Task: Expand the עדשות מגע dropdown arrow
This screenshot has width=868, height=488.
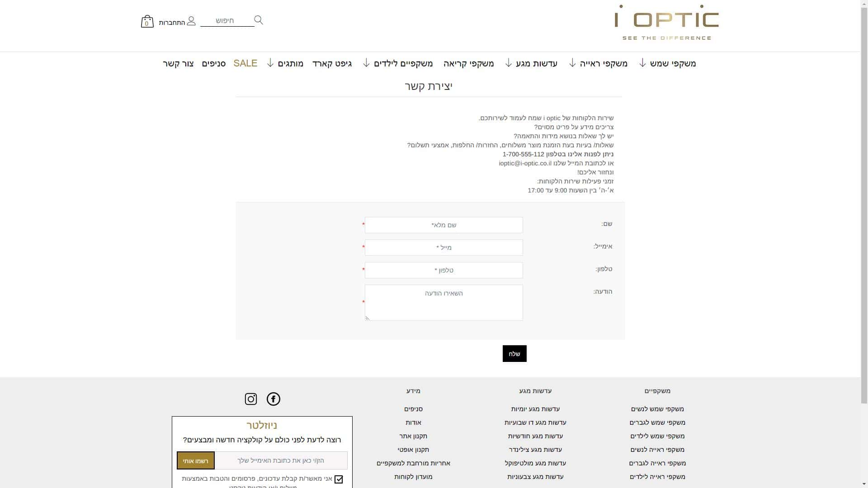Action: [509, 63]
